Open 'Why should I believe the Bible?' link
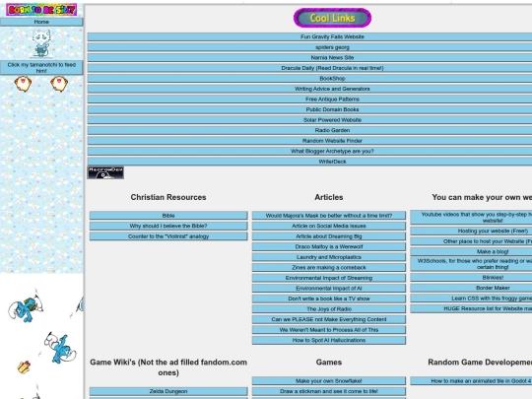 click(168, 226)
